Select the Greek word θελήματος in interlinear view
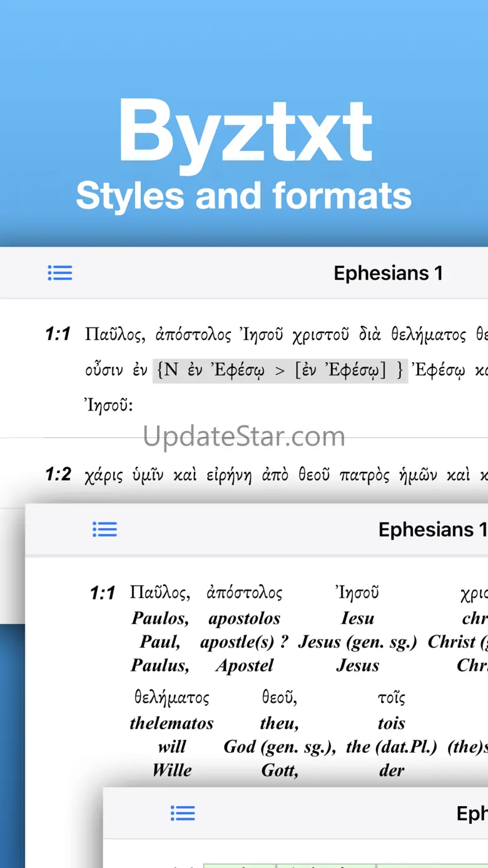 pyautogui.click(x=171, y=697)
